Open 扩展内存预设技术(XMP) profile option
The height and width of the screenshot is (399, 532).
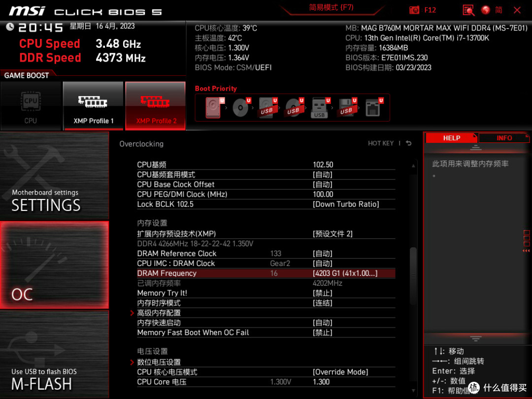coord(266,234)
